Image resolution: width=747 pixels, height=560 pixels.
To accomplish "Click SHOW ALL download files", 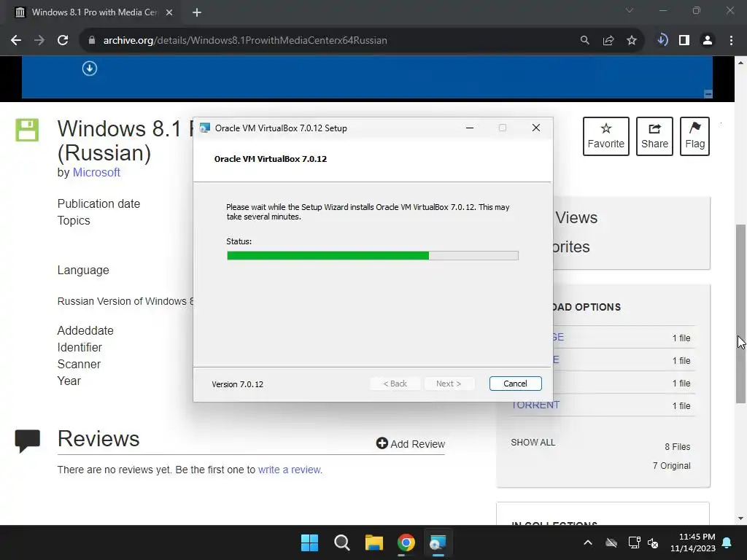I will pos(533,443).
